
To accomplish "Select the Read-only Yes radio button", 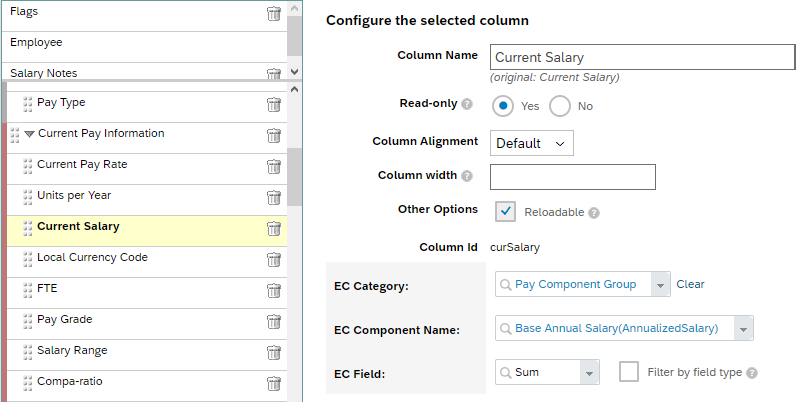I will pos(503,106).
